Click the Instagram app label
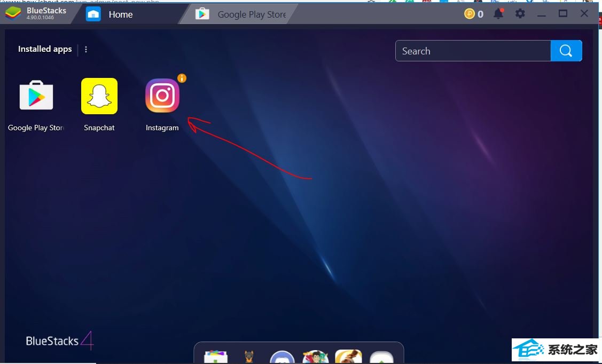The image size is (602, 364). [162, 128]
